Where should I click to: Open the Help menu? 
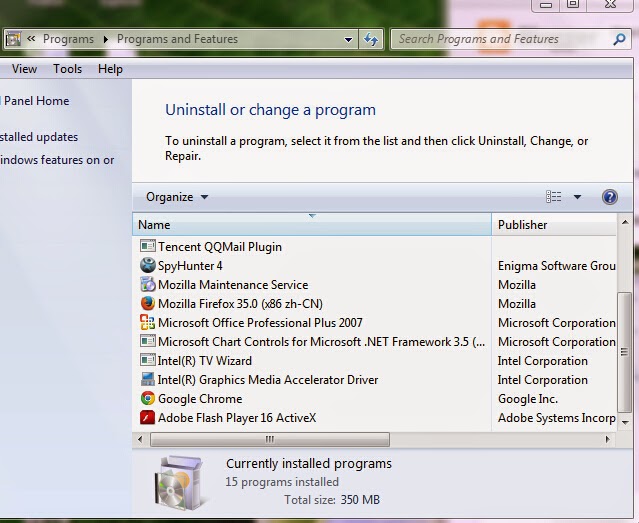[110, 69]
